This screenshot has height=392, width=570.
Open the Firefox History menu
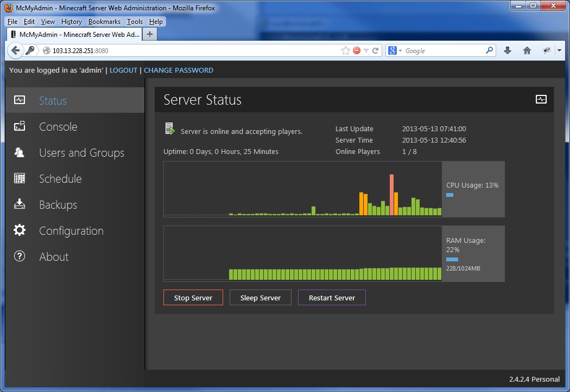point(71,22)
